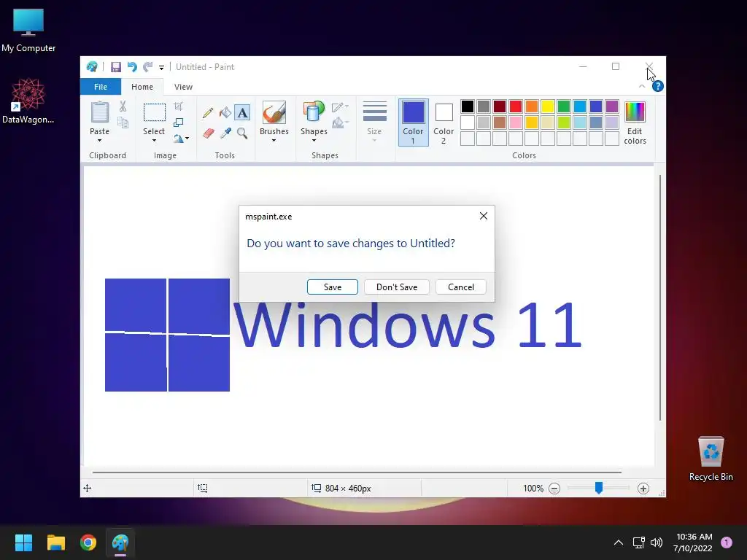Screen dimensions: 747x560
Task: Click the Undo arrow in title bar
Action: click(x=132, y=67)
